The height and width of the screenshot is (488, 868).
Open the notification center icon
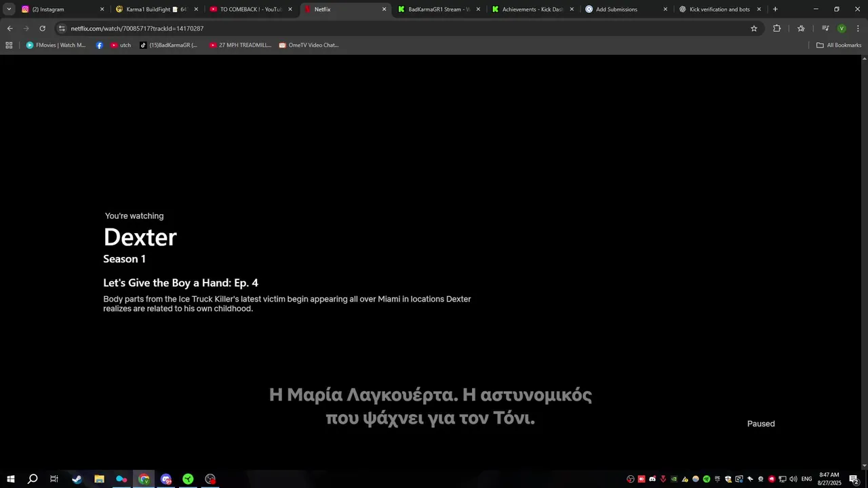(x=854, y=479)
